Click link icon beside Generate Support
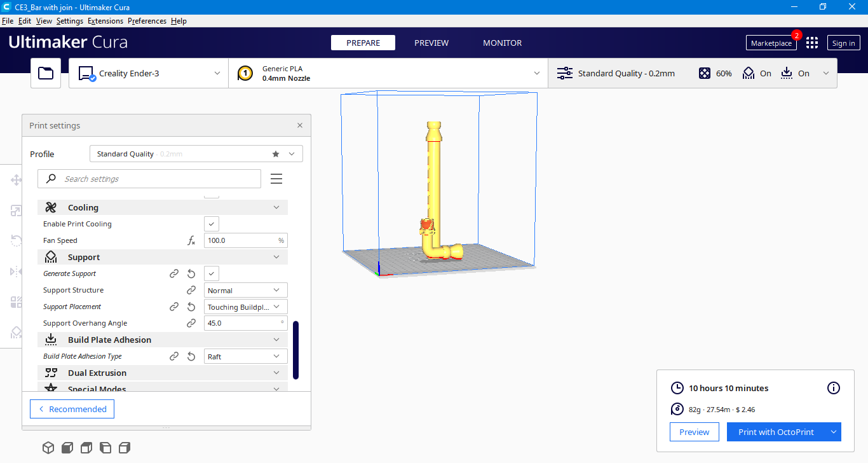The image size is (868, 463). tap(174, 273)
